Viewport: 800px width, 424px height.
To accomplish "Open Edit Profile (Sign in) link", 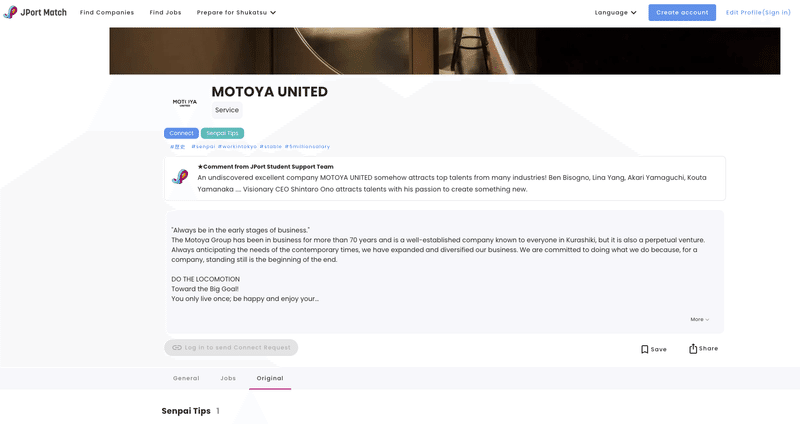I will [x=758, y=12].
